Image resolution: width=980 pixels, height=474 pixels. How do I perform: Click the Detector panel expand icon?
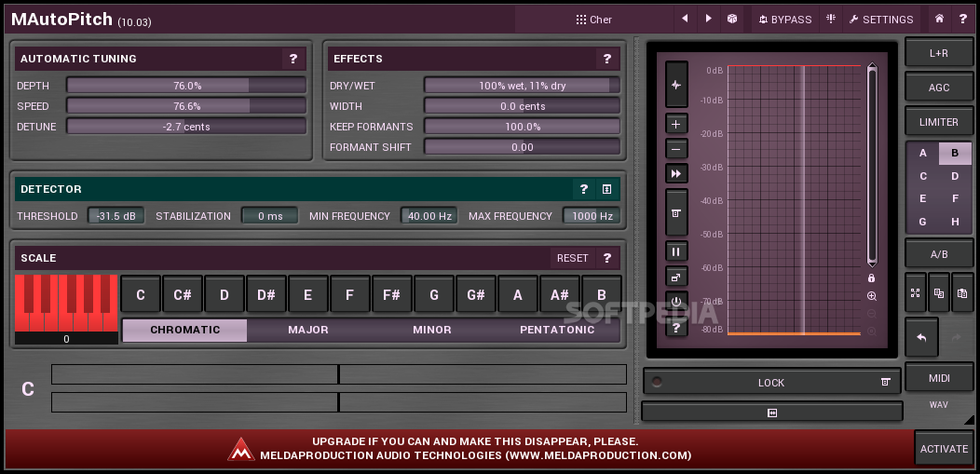pos(606,189)
